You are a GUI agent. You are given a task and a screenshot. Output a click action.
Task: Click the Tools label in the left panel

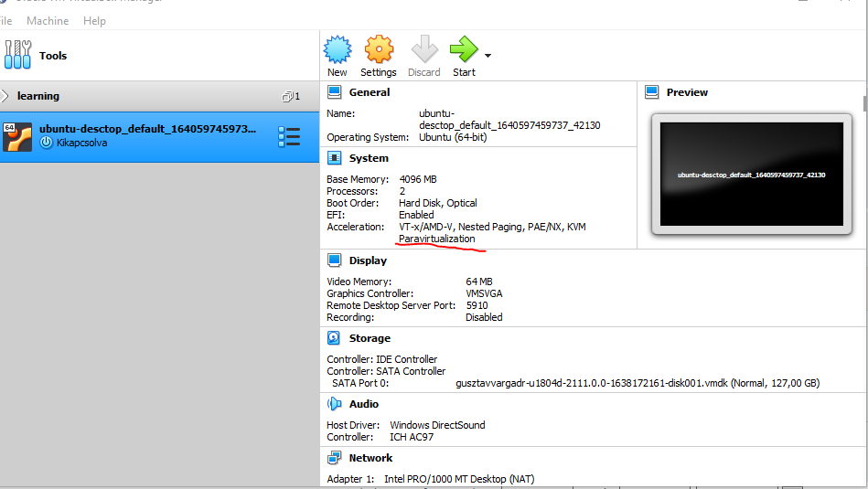(53, 56)
